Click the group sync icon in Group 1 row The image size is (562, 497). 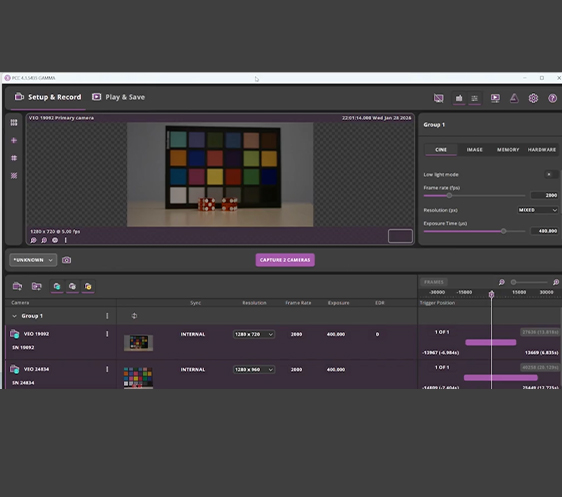[134, 316]
